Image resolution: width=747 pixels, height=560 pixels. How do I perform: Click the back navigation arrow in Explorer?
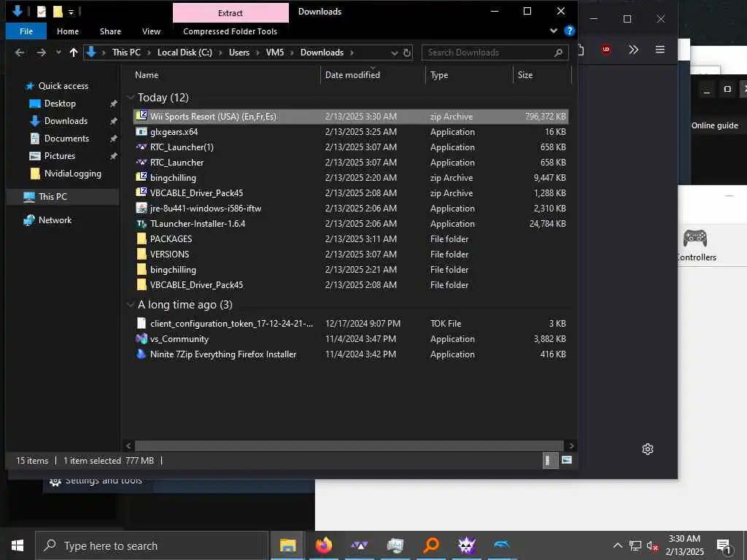(20, 52)
